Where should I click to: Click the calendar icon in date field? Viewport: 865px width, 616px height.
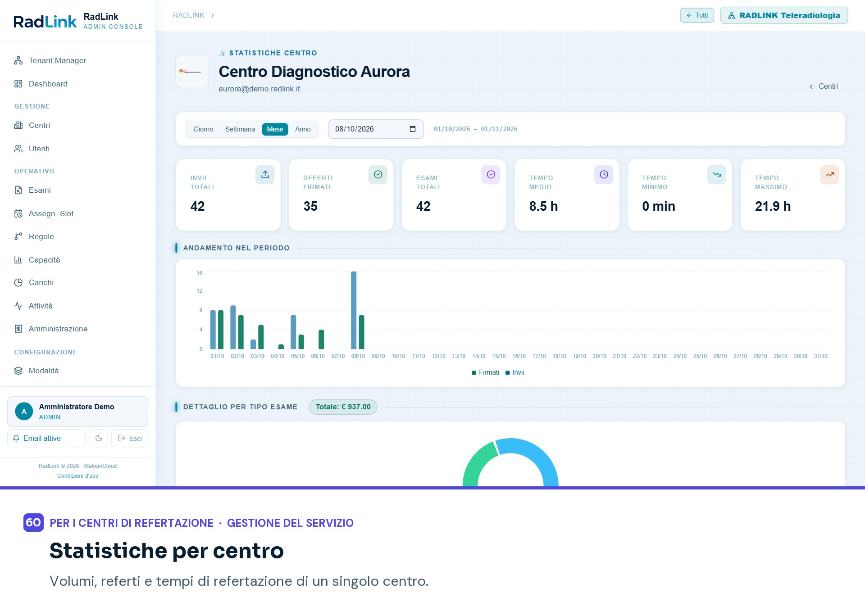pos(413,129)
